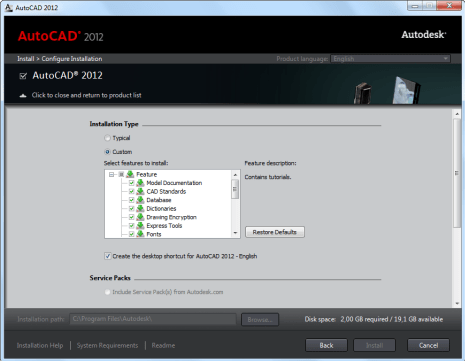The width and height of the screenshot is (465, 361).
Task: Click 'Contains tutorials.' description text
Action: pos(268,177)
